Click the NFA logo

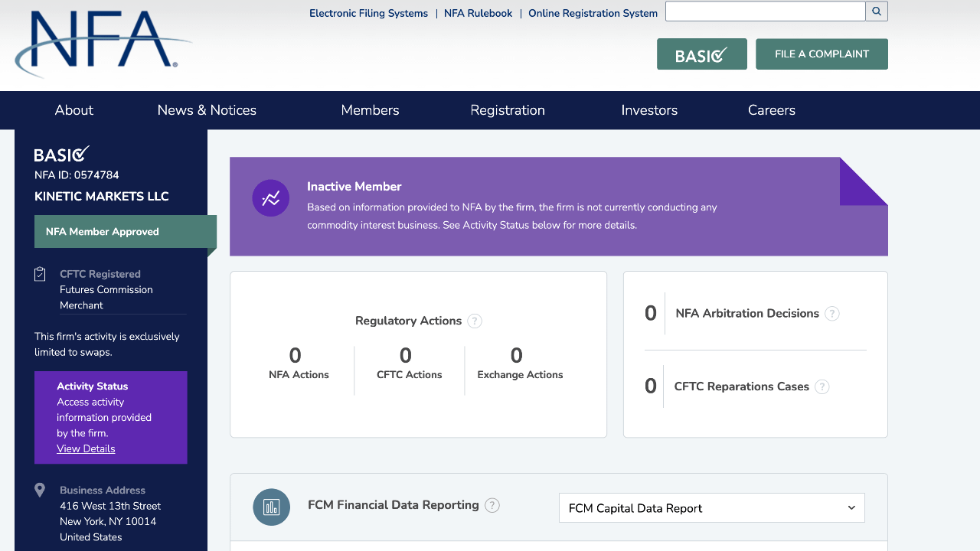103,42
